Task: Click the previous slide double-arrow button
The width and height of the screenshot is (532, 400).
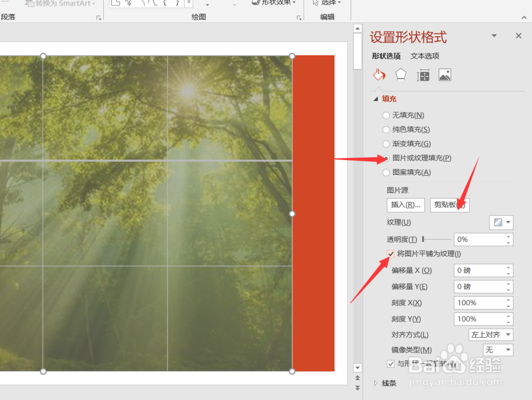Action: pyautogui.click(x=358, y=378)
